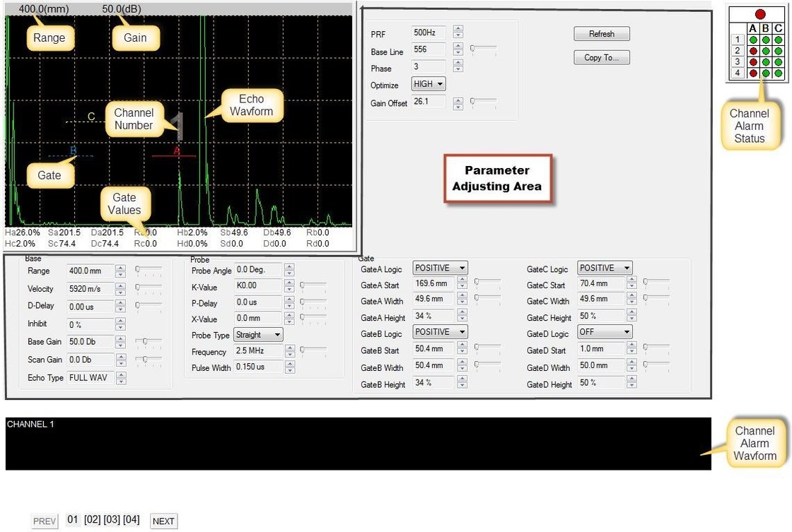Go to page [02] in channel pager

click(x=92, y=520)
